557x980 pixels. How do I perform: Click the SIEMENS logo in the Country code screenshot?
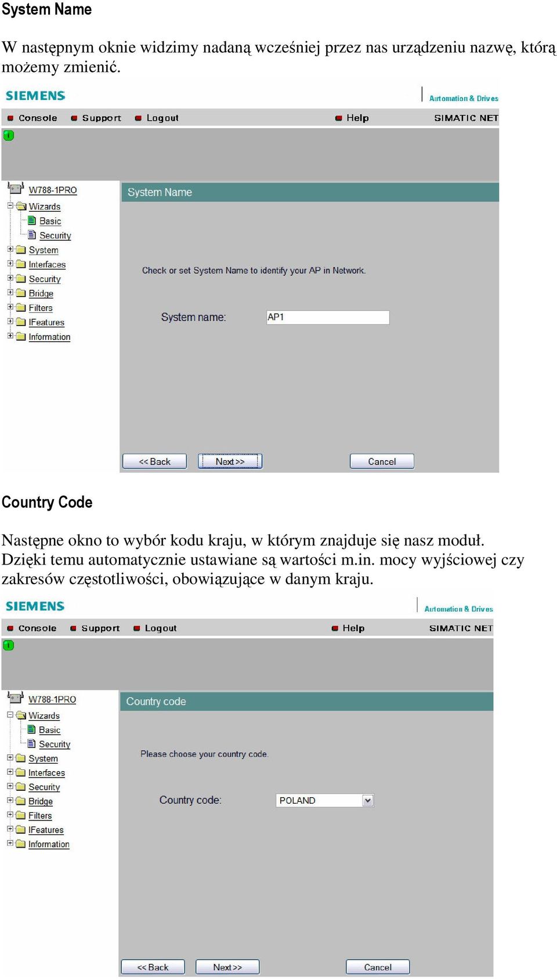point(35,606)
